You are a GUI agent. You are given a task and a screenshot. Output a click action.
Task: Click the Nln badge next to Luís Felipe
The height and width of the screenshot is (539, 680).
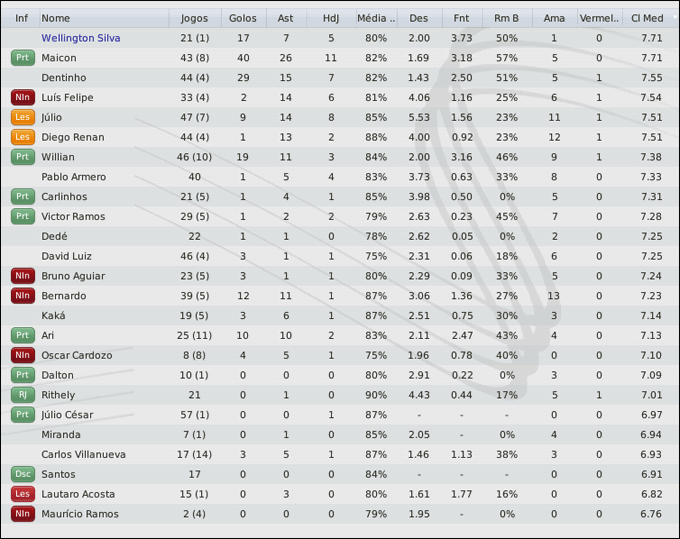click(22, 97)
